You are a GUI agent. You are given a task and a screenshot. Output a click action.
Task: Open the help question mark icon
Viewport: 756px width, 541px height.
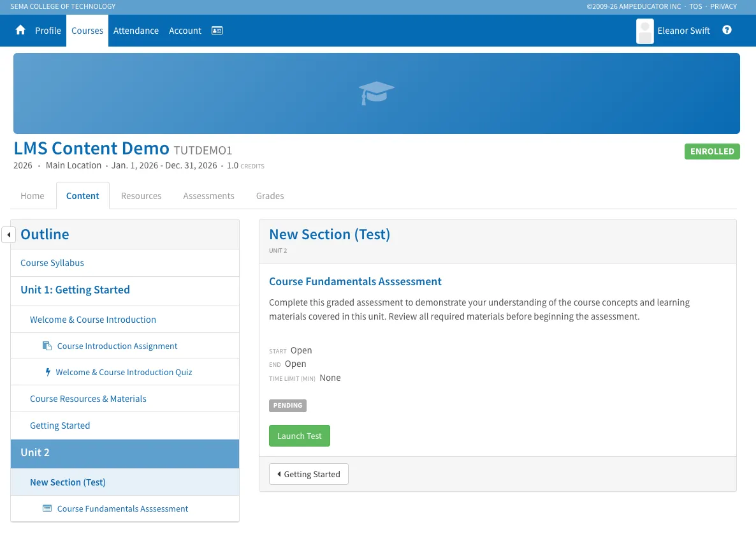point(727,30)
